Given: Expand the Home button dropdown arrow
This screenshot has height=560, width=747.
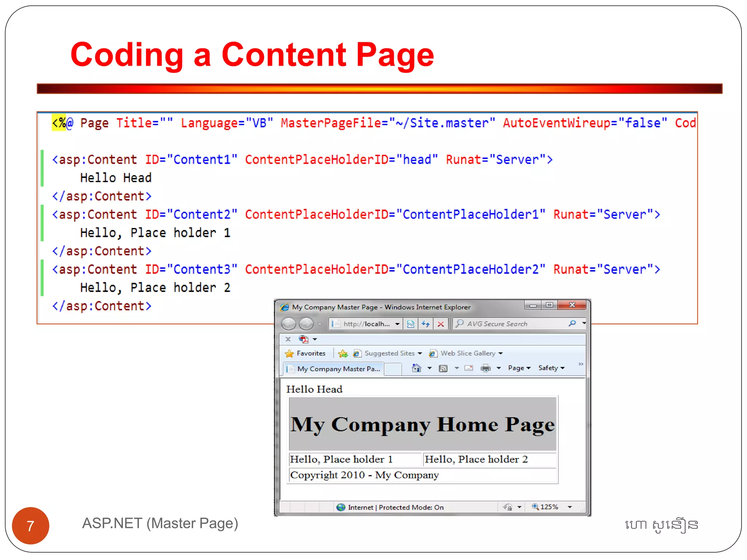Looking at the screenshot, I should pos(430,368).
